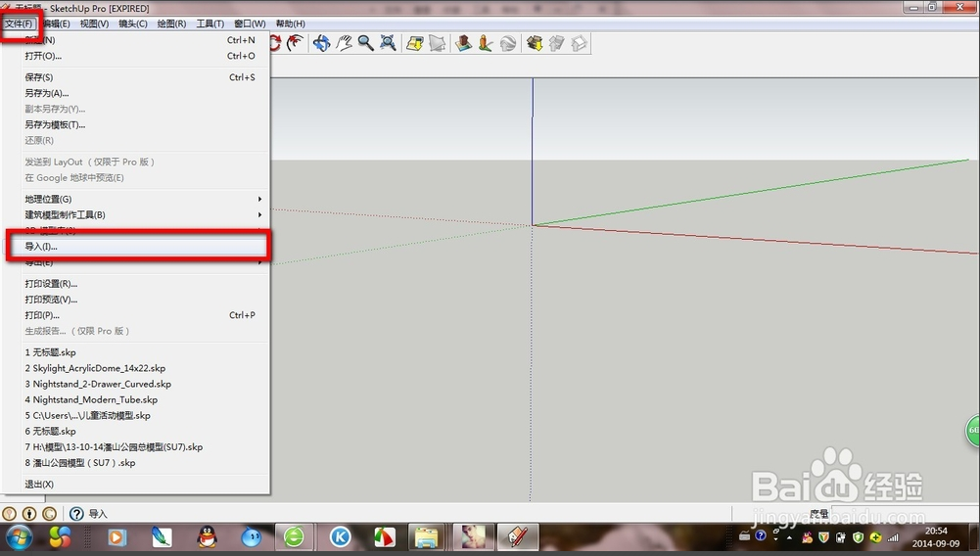Open the 窗口(W) menu
The width and height of the screenshot is (980, 556).
point(250,23)
